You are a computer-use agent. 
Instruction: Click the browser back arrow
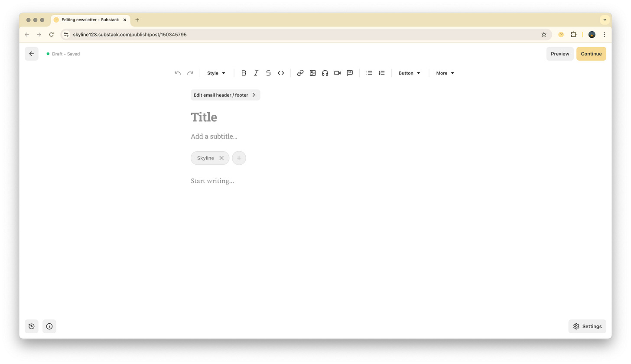[27, 35]
